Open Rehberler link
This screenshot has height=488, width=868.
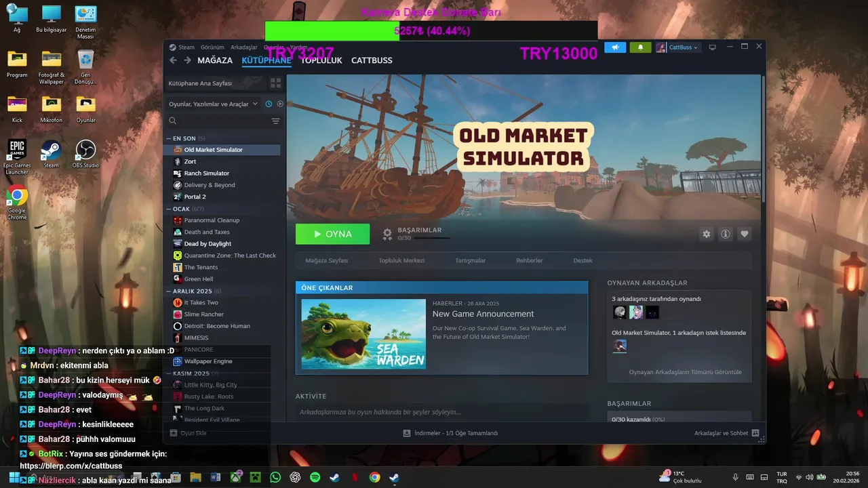[x=530, y=260]
